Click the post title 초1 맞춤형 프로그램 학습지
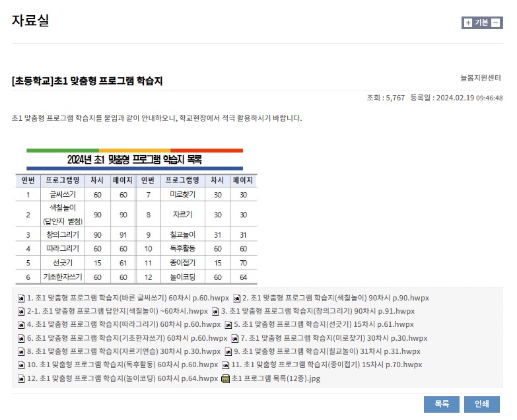This screenshot has width=517, height=420. click(x=87, y=81)
